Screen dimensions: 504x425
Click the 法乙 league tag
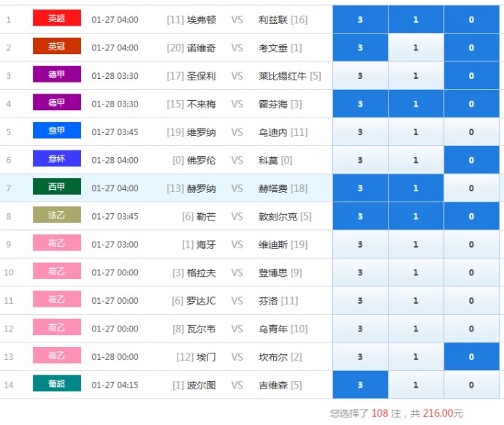click(x=56, y=215)
